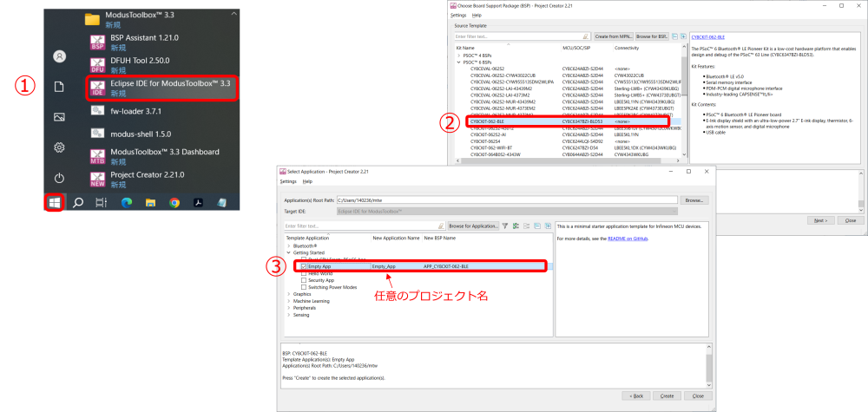
Task: Collapse all BSP tree nodes icon
Action: pyautogui.click(x=674, y=36)
